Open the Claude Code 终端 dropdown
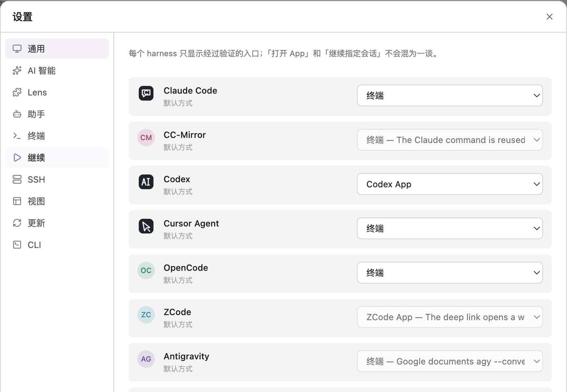The image size is (567, 392). [450, 95]
